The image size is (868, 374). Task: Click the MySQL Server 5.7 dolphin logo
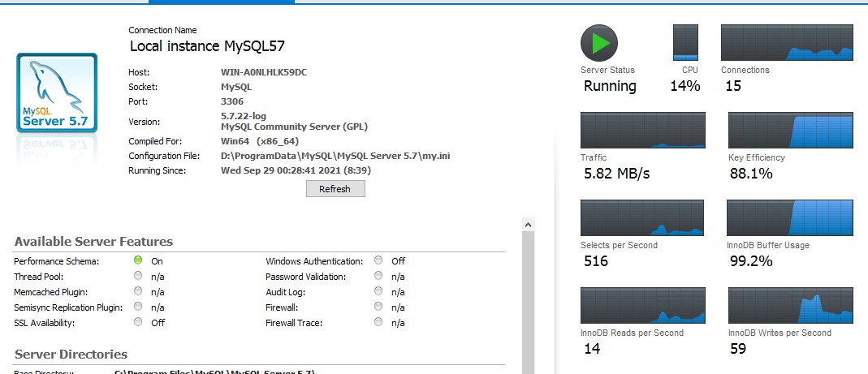click(57, 92)
